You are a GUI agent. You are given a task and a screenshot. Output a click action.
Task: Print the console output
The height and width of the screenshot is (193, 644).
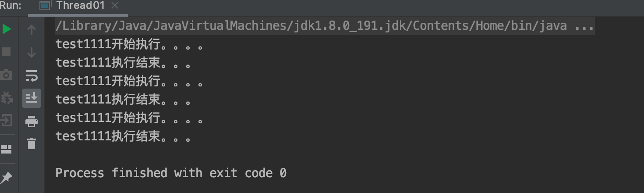point(32,121)
